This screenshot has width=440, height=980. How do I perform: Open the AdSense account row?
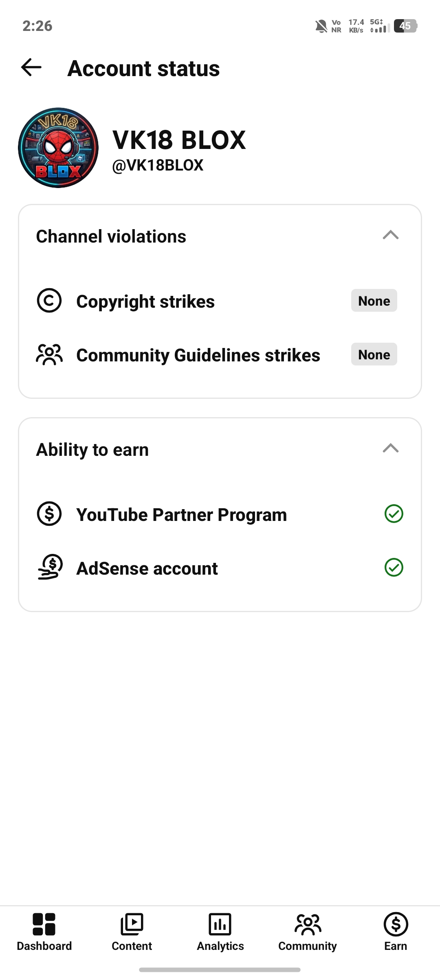coord(220,568)
